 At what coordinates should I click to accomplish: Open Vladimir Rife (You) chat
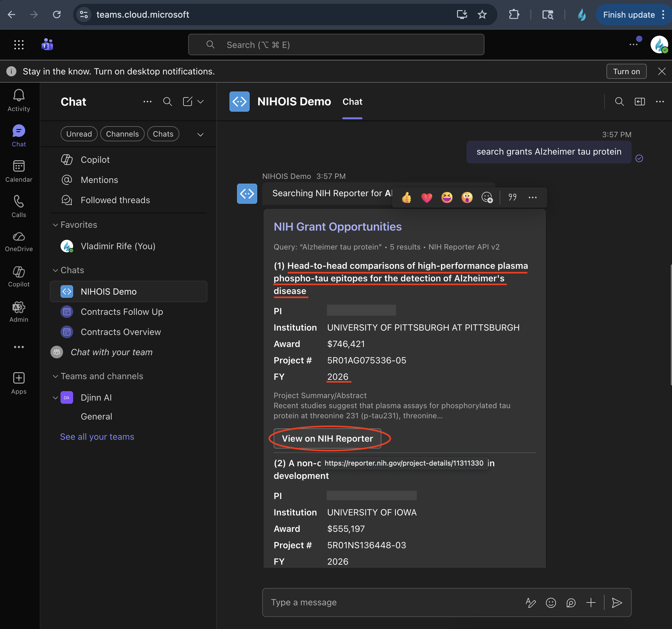pyautogui.click(x=129, y=246)
